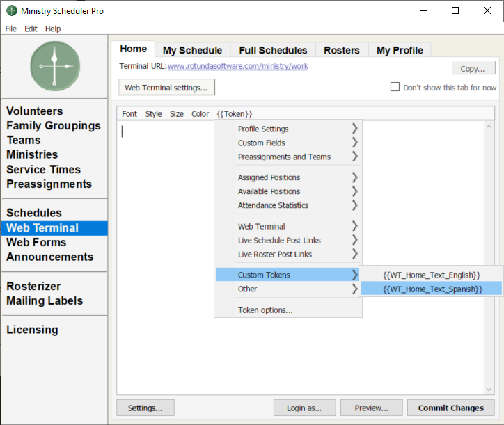Click the editor scrollbar down arrow
This screenshot has width=504, height=425.
tap(489, 390)
